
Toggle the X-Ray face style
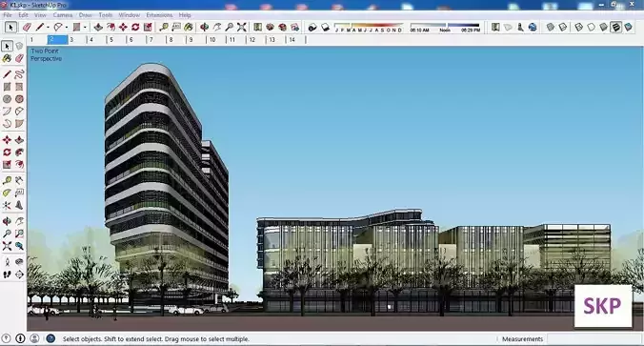[551, 27]
